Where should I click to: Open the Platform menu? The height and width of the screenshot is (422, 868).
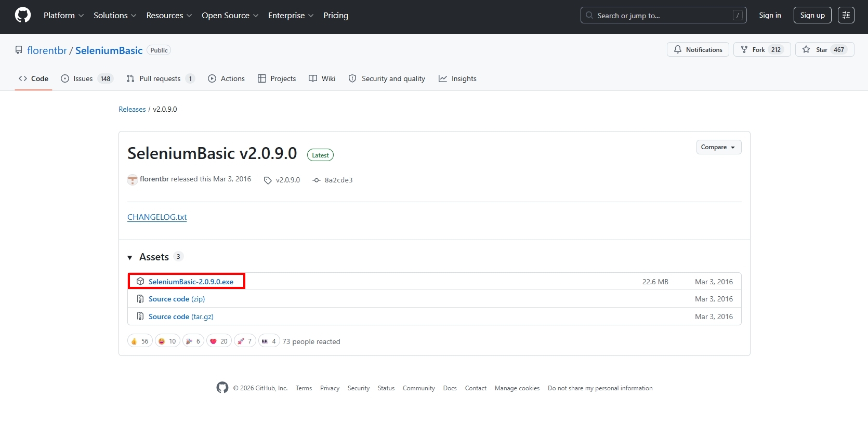point(63,16)
